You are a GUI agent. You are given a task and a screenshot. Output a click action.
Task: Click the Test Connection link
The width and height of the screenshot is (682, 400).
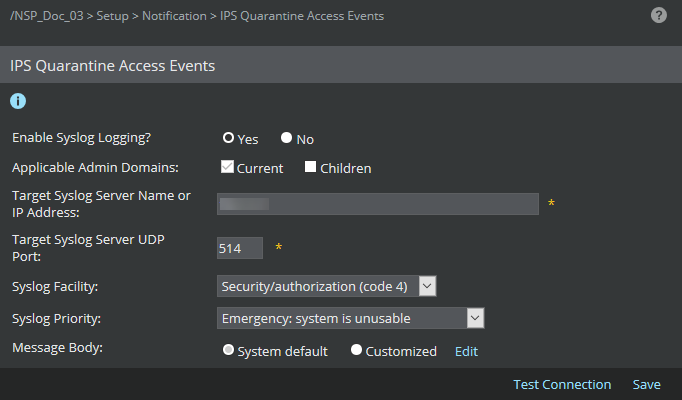562,384
